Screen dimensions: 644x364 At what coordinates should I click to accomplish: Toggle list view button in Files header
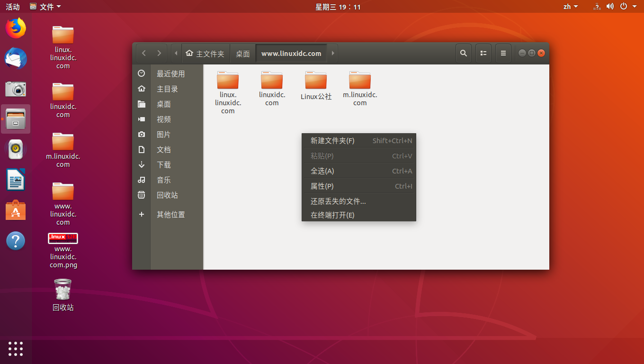[x=483, y=53]
